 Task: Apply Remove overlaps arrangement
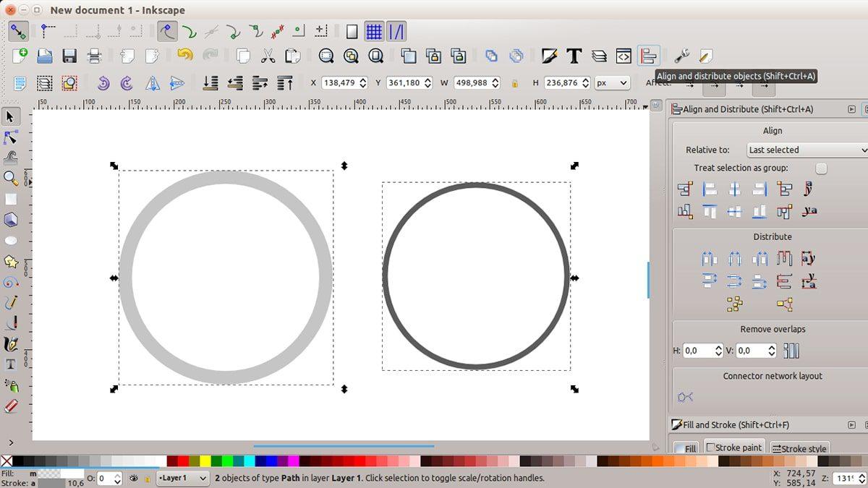(x=791, y=350)
